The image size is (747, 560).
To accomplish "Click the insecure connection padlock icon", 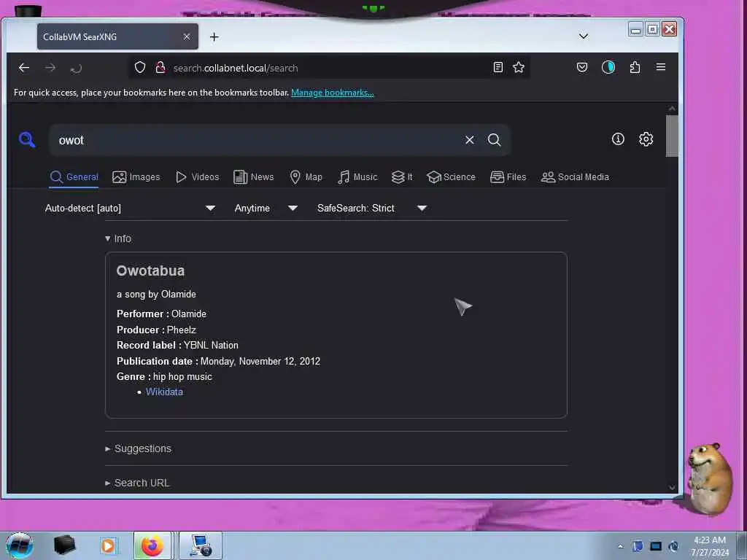I will tap(160, 67).
